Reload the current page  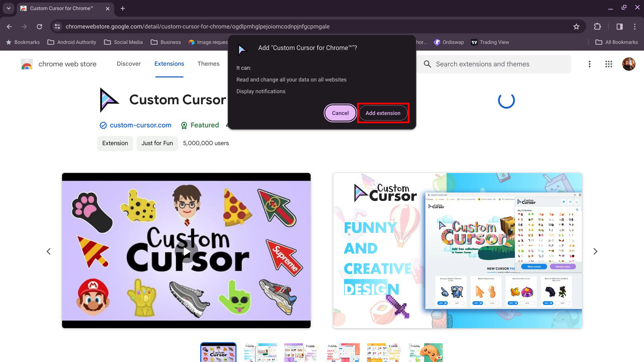(39, 26)
